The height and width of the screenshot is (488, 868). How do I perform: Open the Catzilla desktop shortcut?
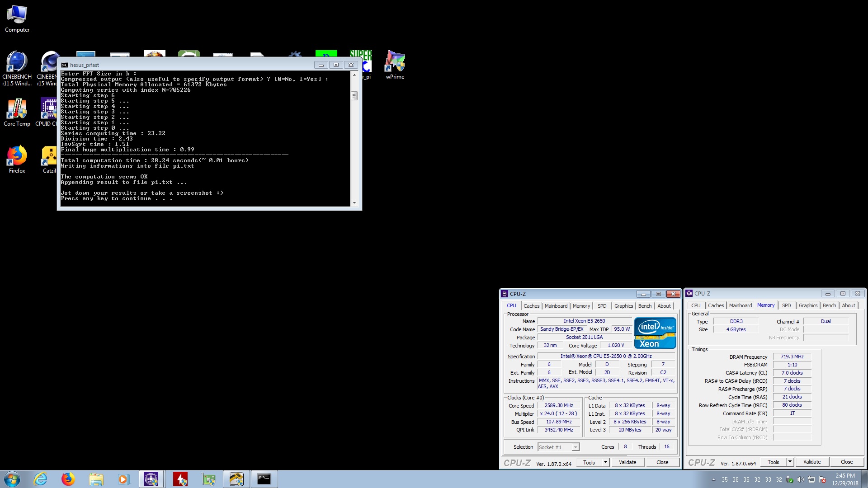pos(49,160)
